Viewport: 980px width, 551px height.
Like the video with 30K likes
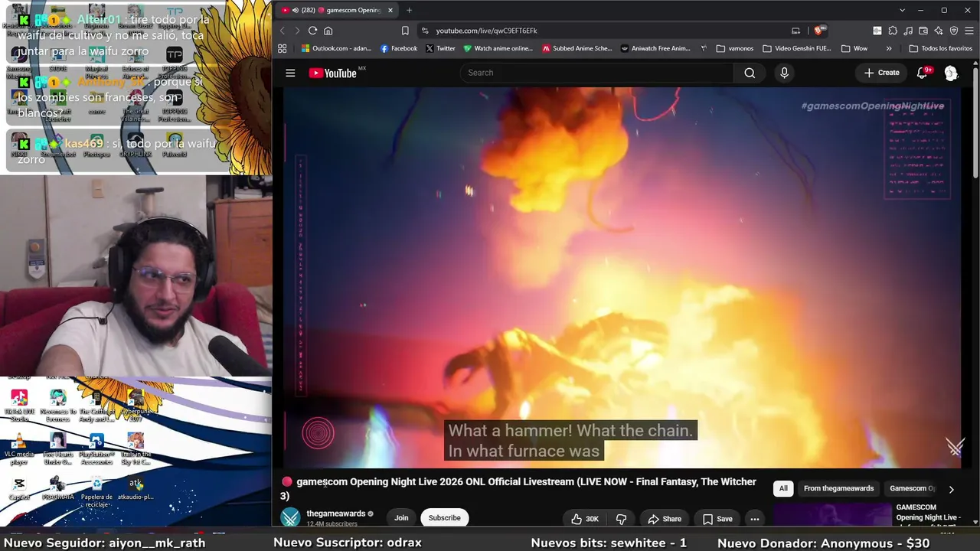click(x=584, y=519)
